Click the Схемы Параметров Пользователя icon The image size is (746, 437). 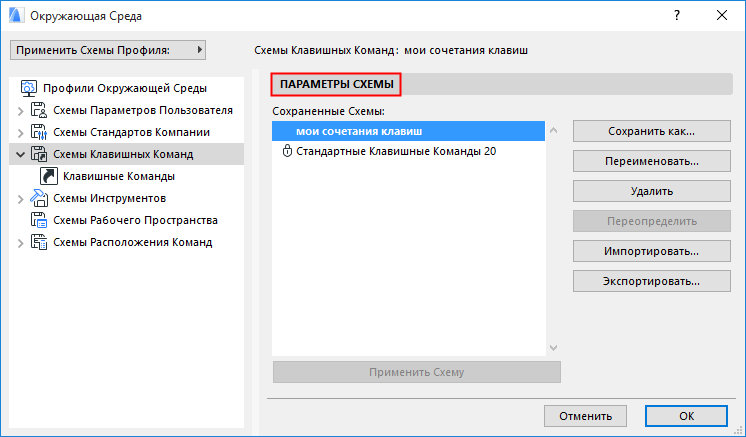[x=40, y=110]
